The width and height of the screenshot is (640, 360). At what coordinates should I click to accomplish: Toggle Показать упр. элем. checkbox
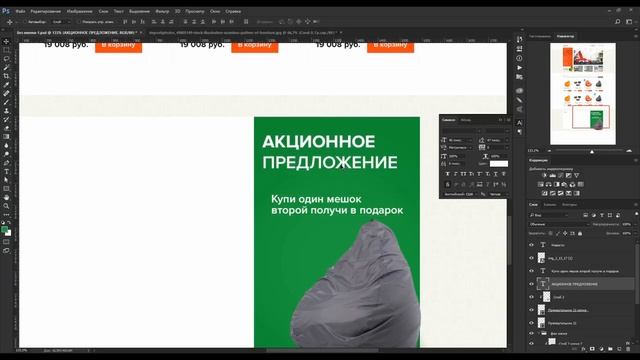pyautogui.click(x=79, y=22)
